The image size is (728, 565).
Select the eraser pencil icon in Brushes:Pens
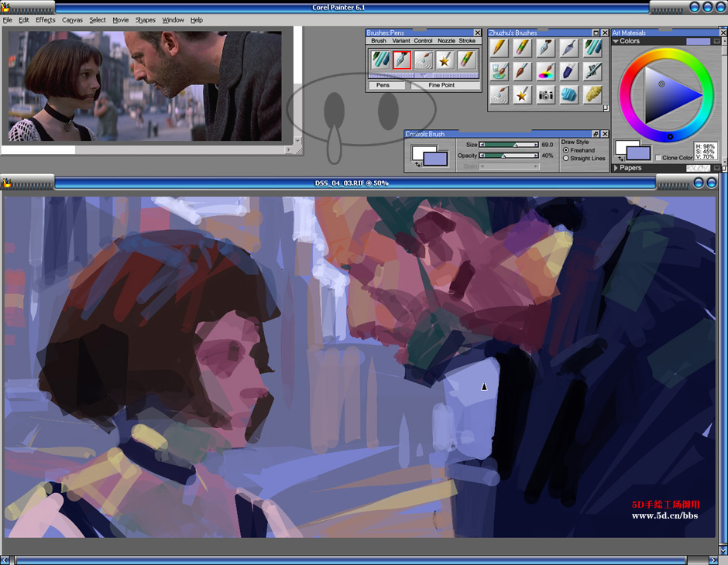[466, 60]
